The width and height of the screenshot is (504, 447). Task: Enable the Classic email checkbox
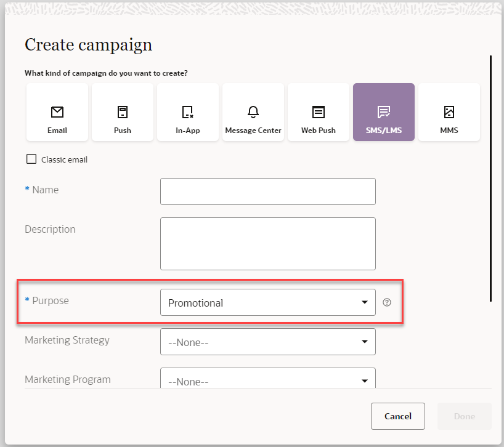[31, 159]
